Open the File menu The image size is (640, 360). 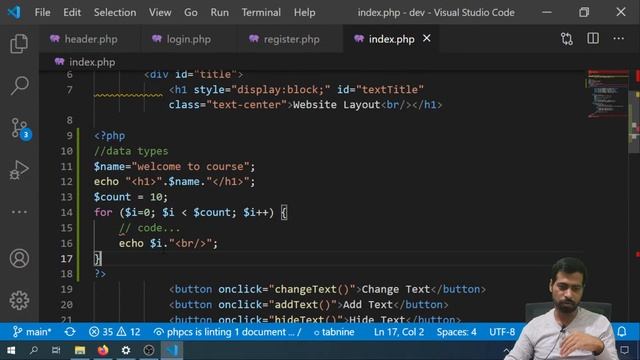point(42,13)
